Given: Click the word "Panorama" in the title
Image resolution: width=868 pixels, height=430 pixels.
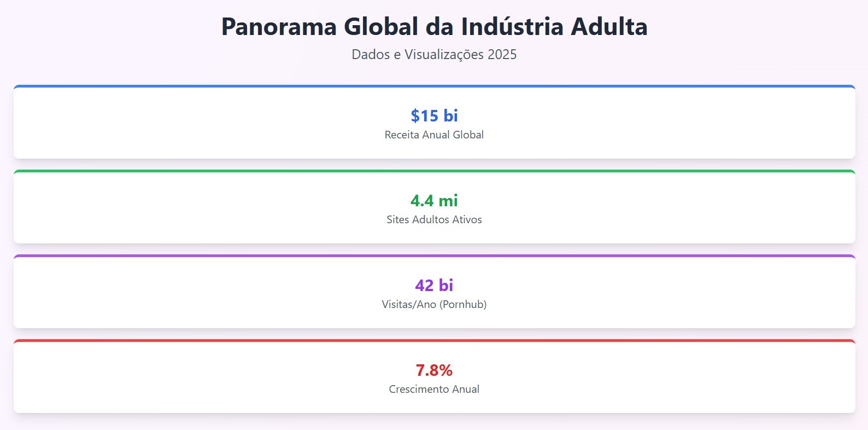Looking at the screenshot, I should coord(278,27).
